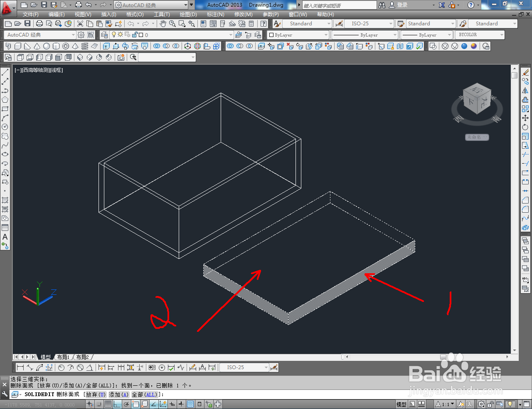The image size is (532, 409).
Task: Toggle Ortho Mode in status bar
Action: [117, 404]
